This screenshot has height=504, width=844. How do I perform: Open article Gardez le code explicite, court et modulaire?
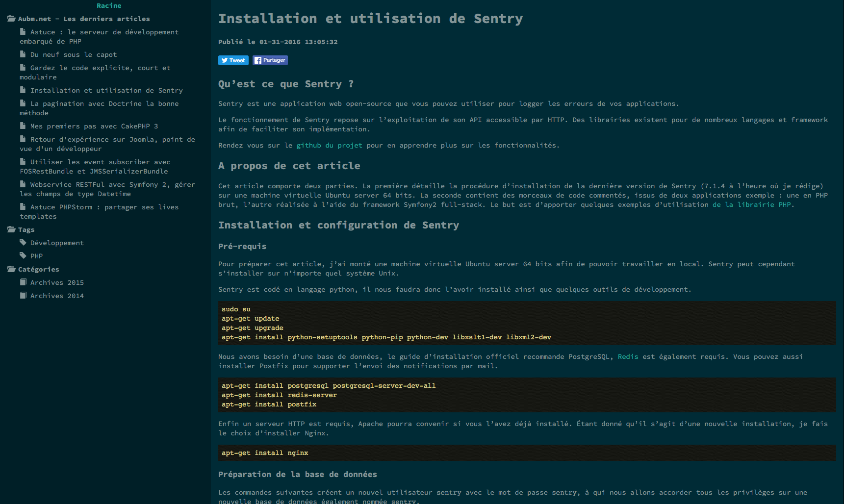tap(100, 68)
